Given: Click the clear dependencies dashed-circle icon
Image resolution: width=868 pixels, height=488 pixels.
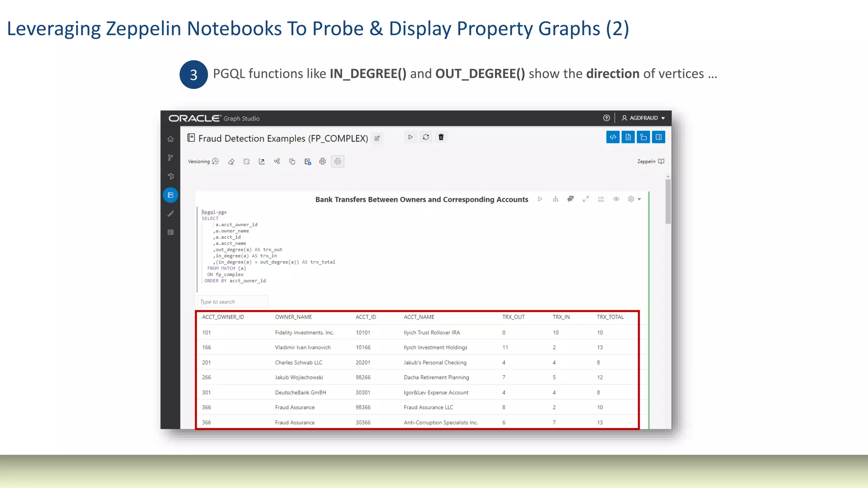Looking at the screenshot, I should (x=246, y=161).
